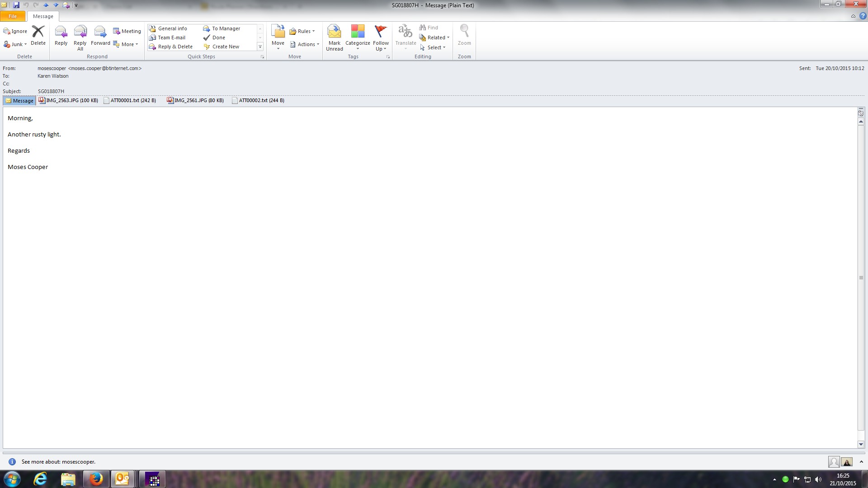868x488 pixels.
Task: Click the Ignore conversation button
Action: (x=15, y=31)
